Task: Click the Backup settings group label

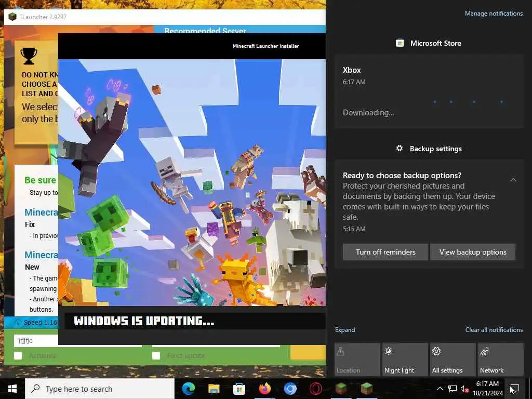Action: coord(436,149)
